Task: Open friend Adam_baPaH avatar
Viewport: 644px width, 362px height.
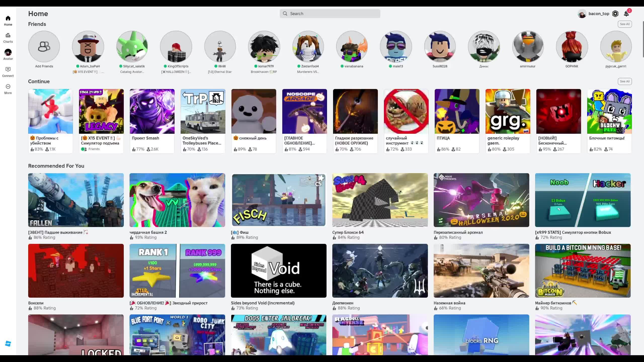Action: pos(88,47)
